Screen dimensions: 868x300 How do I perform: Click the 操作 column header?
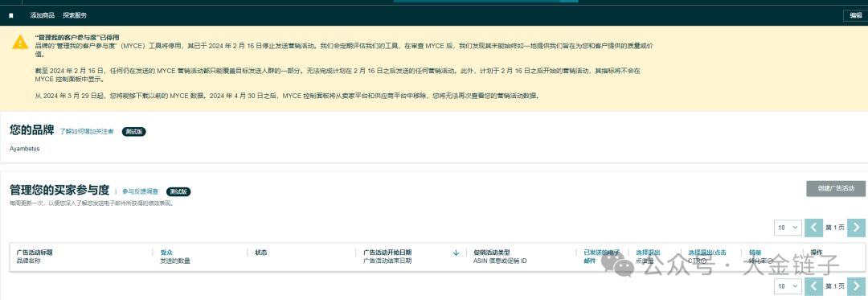(x=817, y=253)
